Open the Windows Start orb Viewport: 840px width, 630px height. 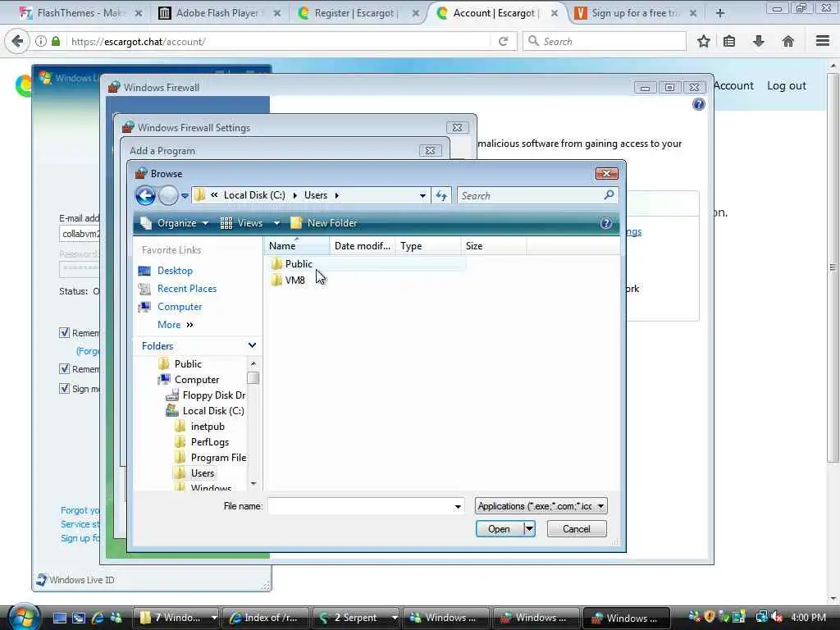[23, 617]
